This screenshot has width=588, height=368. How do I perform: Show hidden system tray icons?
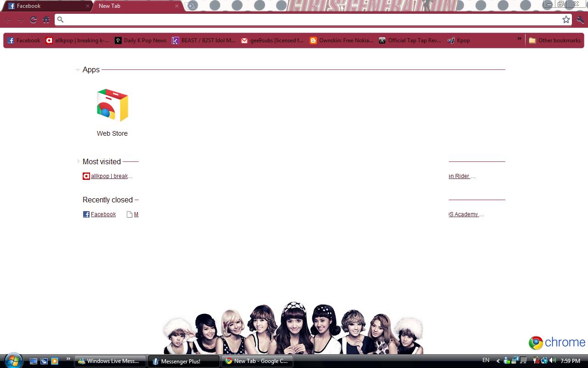[498, 361]
